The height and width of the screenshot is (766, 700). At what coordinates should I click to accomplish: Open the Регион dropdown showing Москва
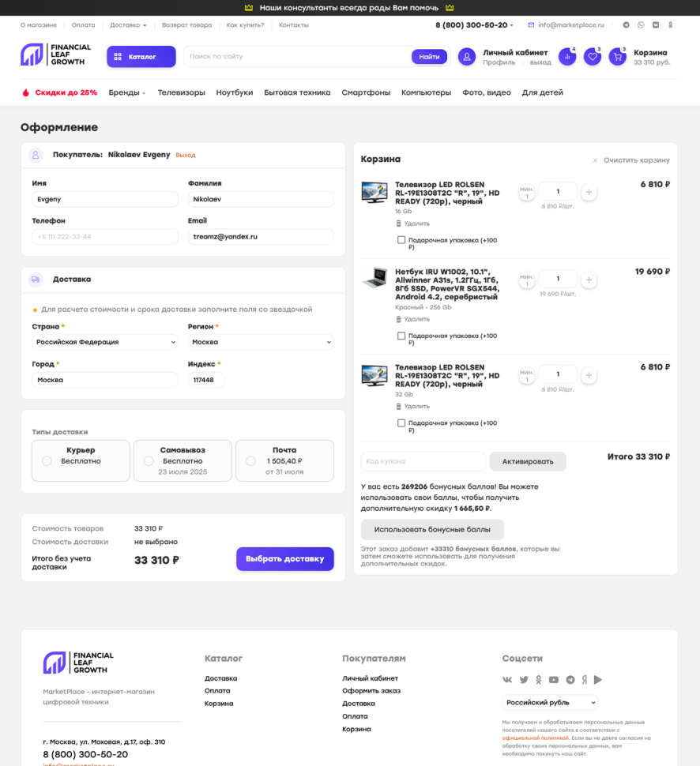(261, 342)
